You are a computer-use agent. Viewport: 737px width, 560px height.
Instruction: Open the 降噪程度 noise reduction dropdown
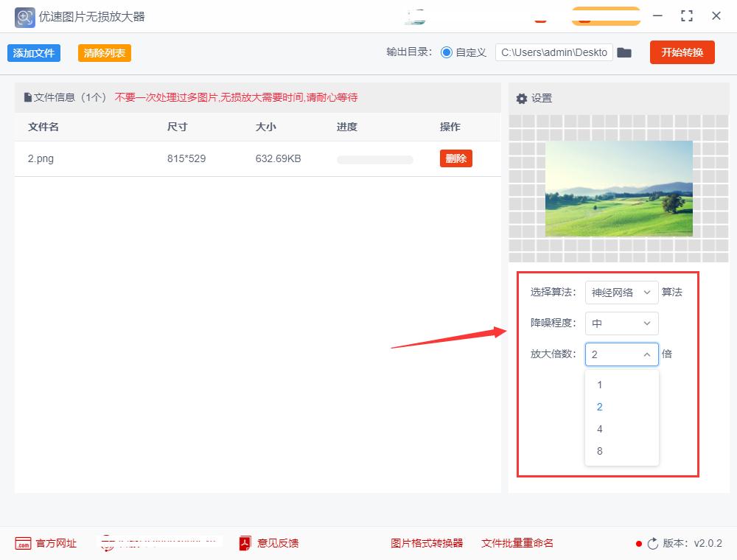(x=621, y=323)
